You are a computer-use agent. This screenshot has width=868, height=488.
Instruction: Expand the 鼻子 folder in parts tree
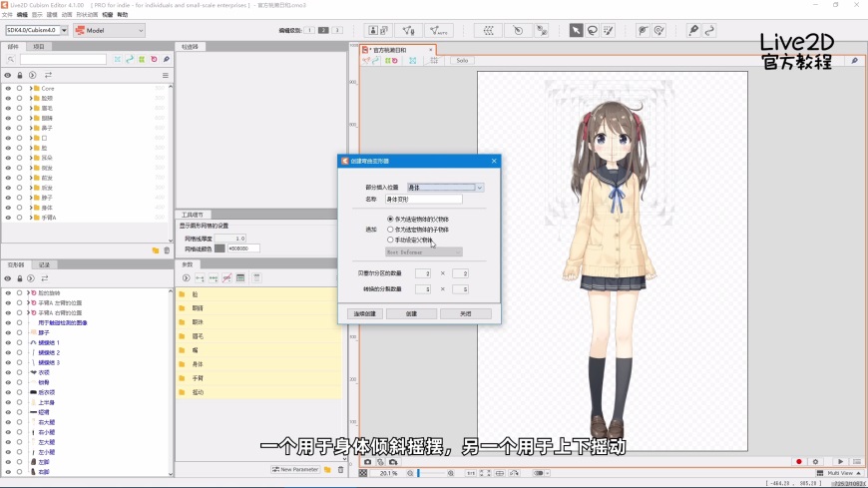coord(31,128)
